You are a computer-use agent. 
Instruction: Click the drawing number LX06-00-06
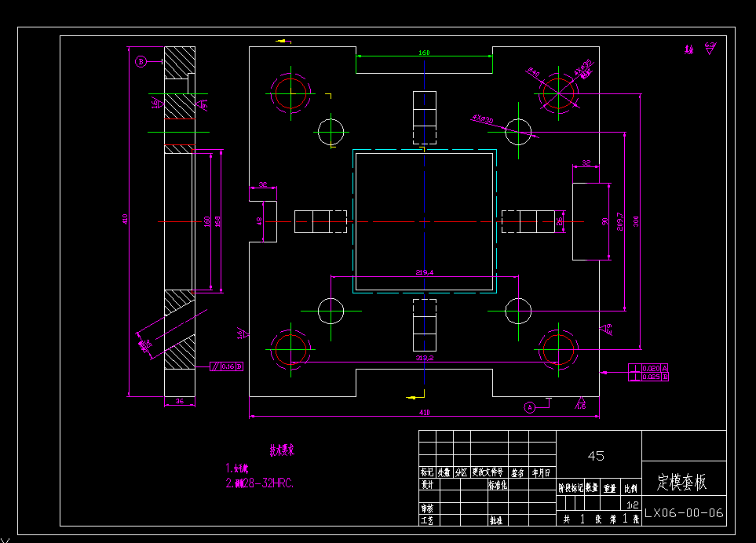coord(684,512)
